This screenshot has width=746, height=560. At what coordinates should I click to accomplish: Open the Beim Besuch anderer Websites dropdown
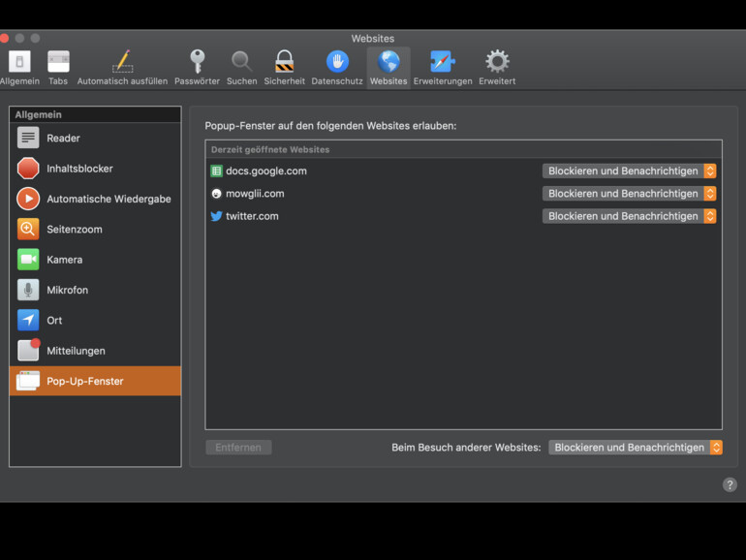click(x=636, y=448)
